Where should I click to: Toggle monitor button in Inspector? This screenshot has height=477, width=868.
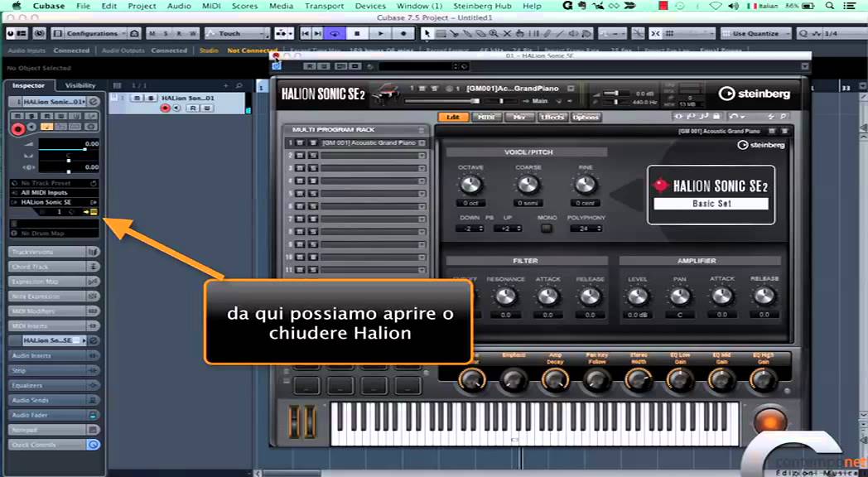point(31,127)
